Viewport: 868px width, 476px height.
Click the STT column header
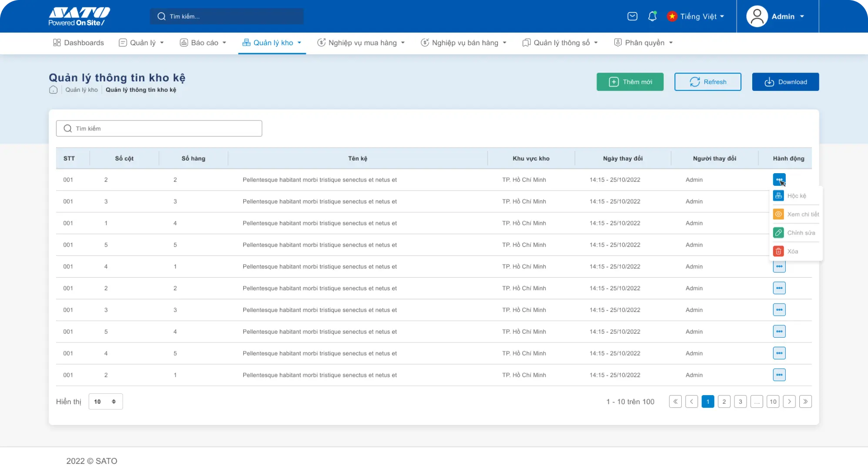(69, 158)
